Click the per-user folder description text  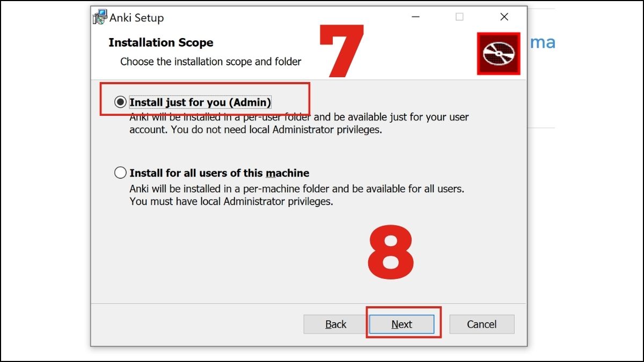click(299, 123)
